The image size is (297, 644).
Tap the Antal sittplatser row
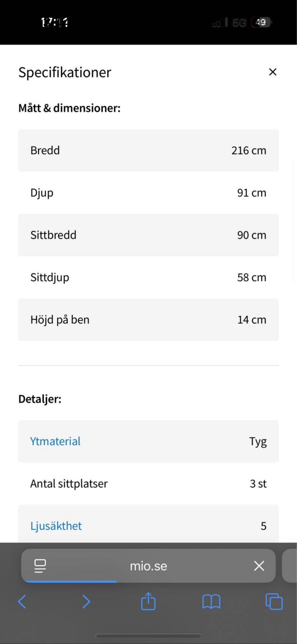click(148, 483)
